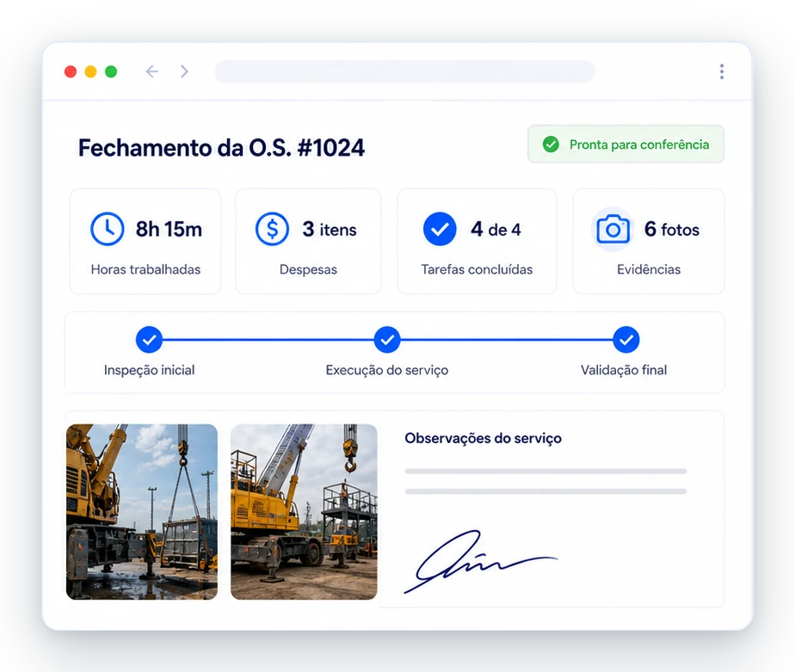Click the Validação final label
Screen dimensions: 795x672
(624, 370)
